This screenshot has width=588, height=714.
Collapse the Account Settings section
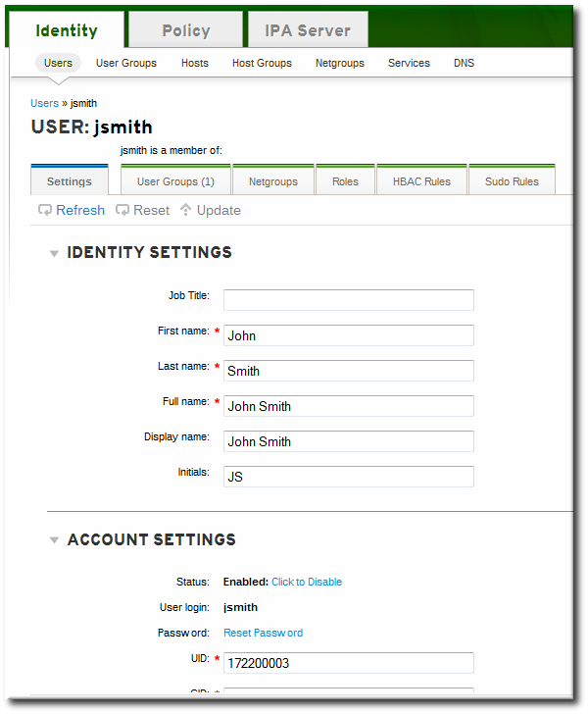[54, 540]
